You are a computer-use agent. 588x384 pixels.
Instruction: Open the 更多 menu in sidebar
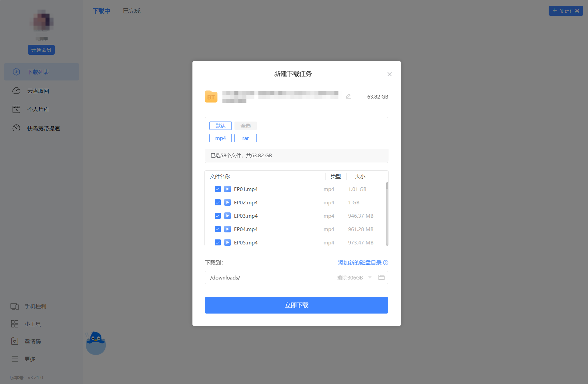pyautogui.click(x=30, y=359)
